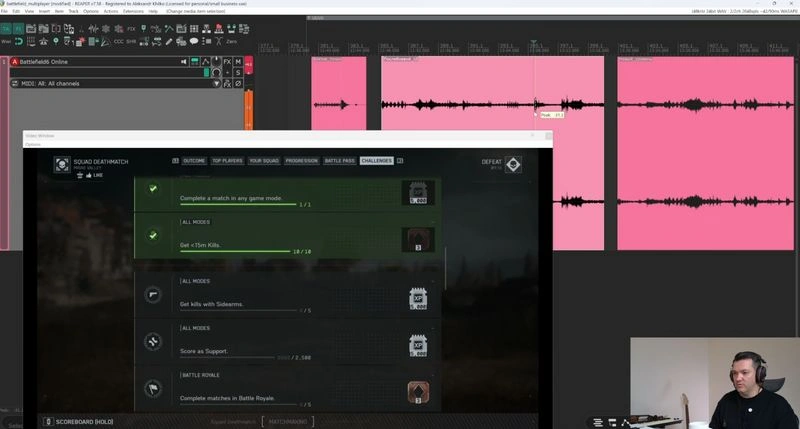This screenshot has width=800, height=429.
Task: Click the skull icon beside Squad Deathmatch
Action: tap(62, 164)
